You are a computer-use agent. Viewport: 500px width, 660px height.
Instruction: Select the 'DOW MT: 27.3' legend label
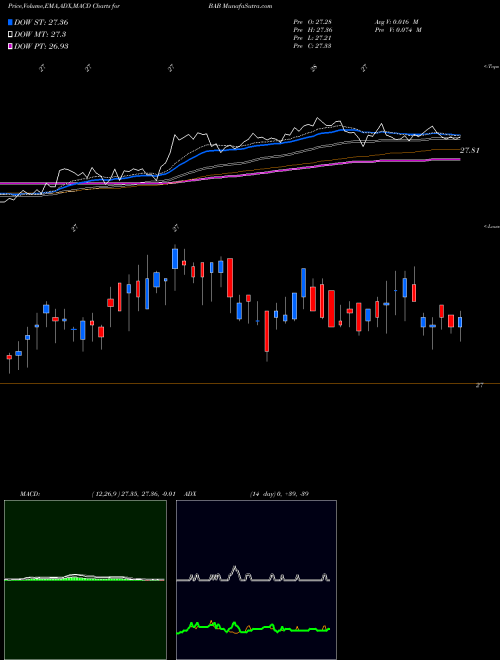(x=40, y=34)
